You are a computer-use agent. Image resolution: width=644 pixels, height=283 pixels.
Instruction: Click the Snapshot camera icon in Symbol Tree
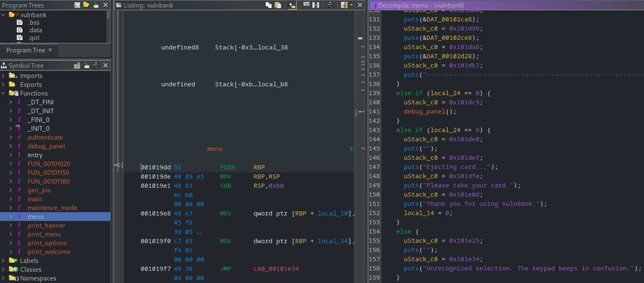click(x=95, y=65)
